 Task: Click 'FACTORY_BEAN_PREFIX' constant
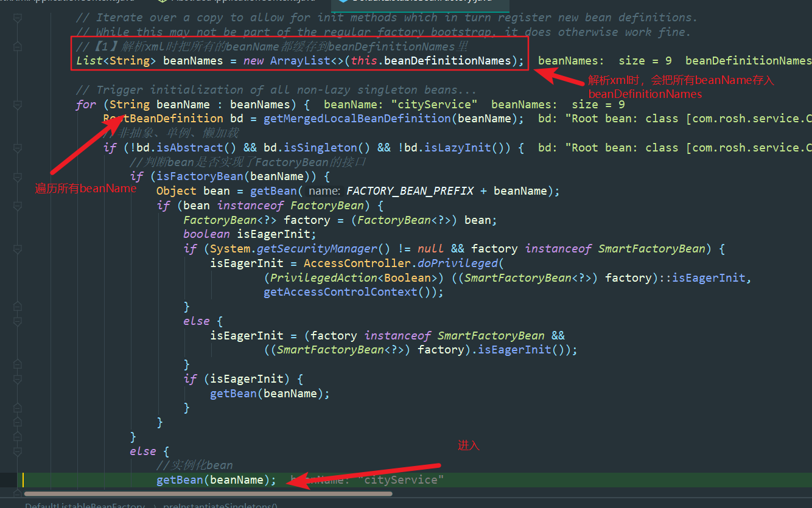pos(410,191)
